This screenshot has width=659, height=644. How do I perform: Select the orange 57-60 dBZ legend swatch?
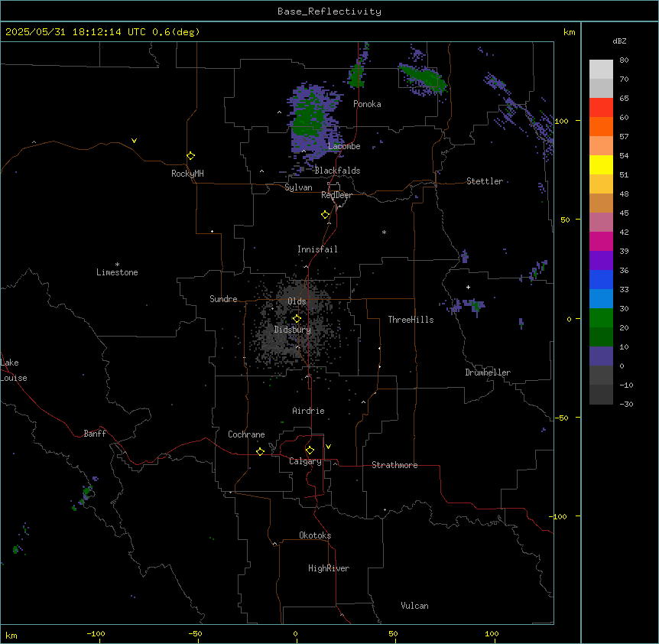[601, 126]
